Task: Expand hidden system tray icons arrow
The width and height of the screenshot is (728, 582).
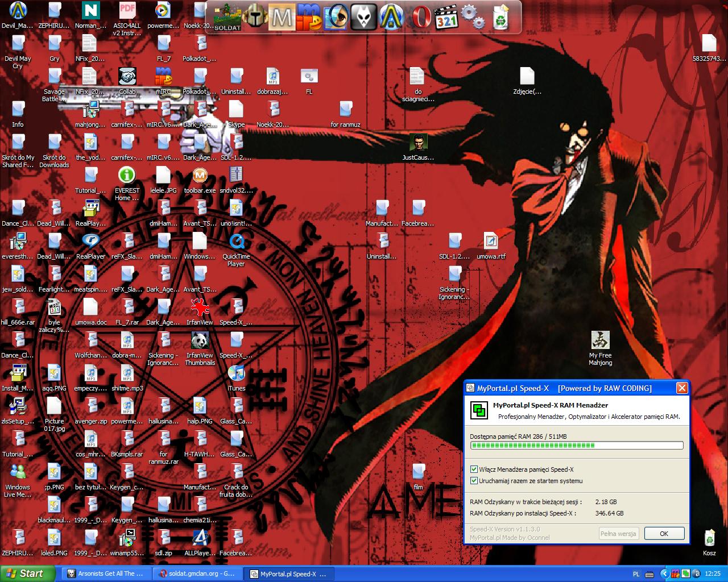Action: coord(664,574)
